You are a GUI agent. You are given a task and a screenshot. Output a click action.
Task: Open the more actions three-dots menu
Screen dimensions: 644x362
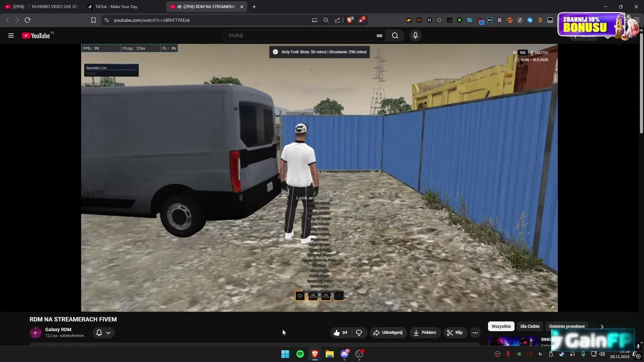point(475,332)
